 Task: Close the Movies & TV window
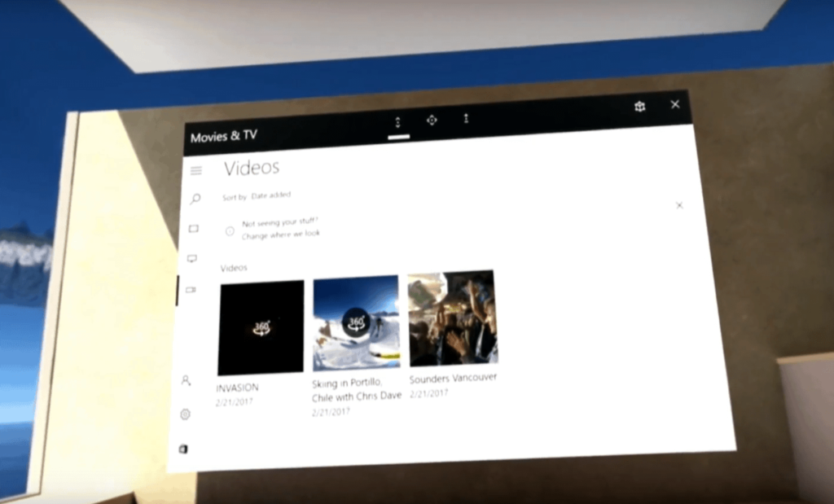[x=675, y=104]
